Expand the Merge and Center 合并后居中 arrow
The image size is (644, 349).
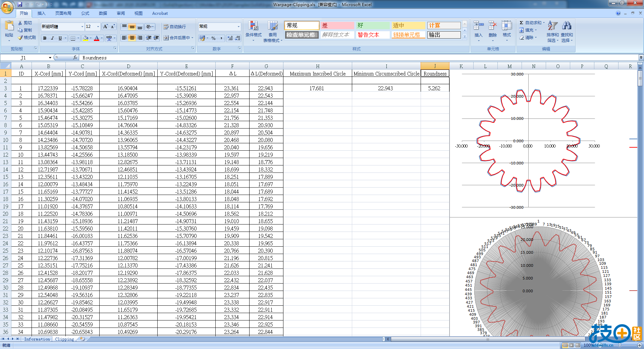click(x=193, y=38)
